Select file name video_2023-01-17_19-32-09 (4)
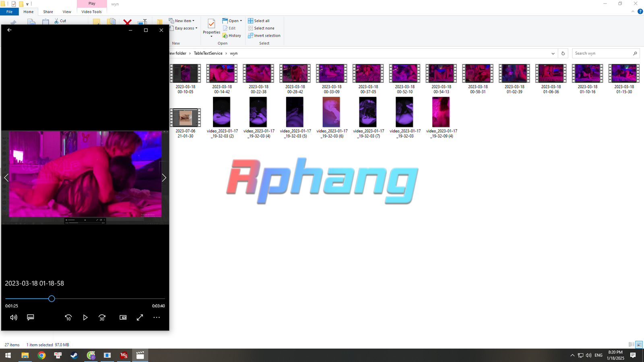 pyautogui.click(x=442, y=134)
